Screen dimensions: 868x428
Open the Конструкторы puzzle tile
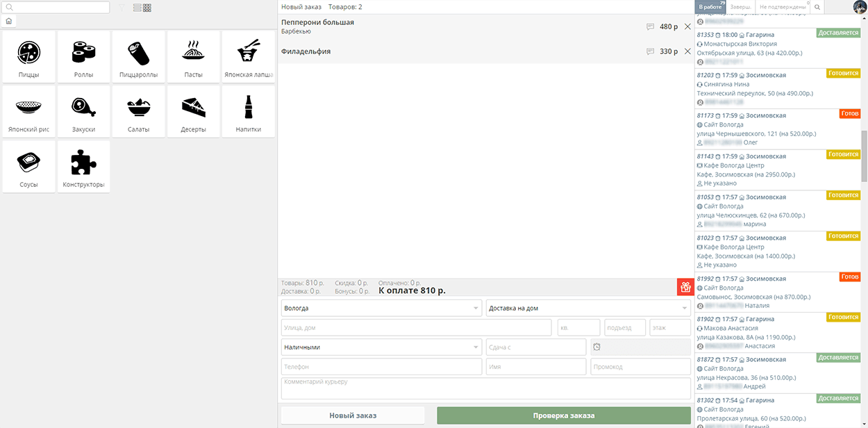[83, 167]
